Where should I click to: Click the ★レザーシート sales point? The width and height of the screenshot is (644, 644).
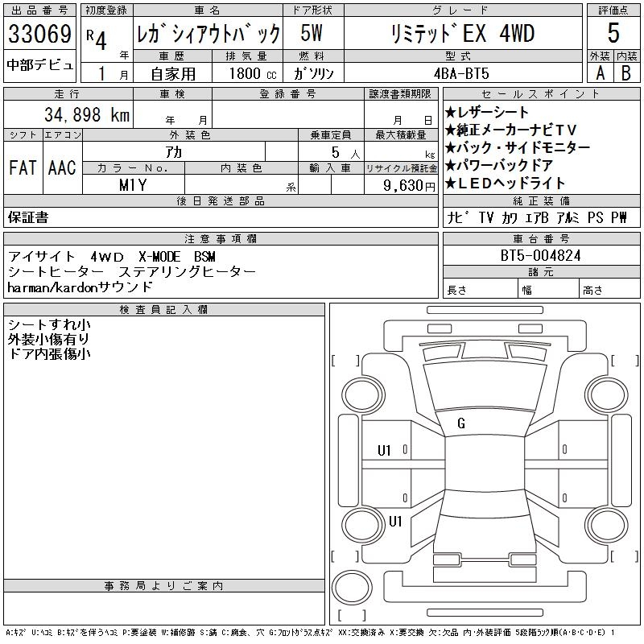pos(486,112)
